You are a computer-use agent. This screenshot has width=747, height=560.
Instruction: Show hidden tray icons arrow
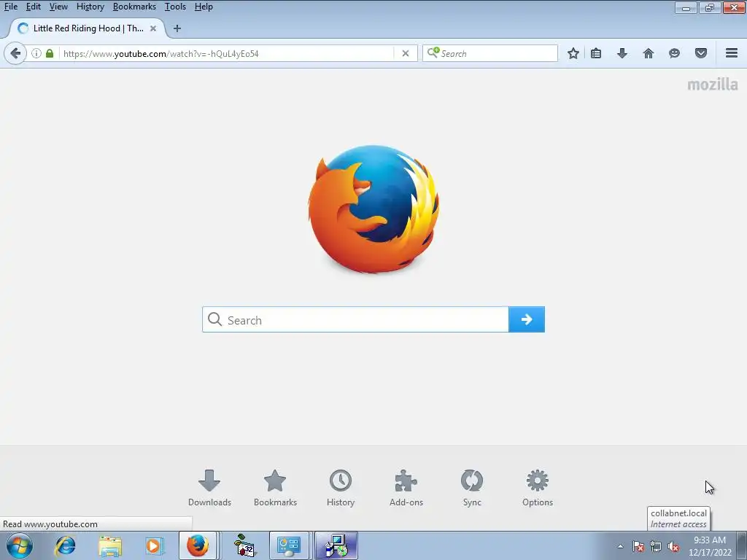[x=620, y=546]
